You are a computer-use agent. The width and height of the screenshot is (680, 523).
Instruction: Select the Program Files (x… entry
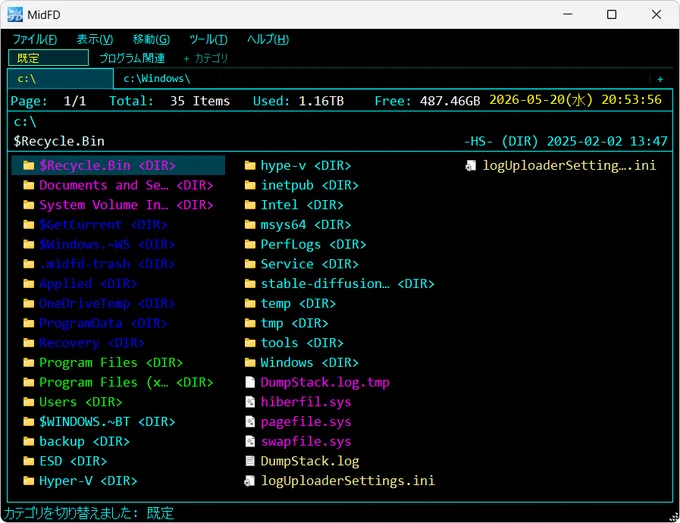click(x=118, y=382)
